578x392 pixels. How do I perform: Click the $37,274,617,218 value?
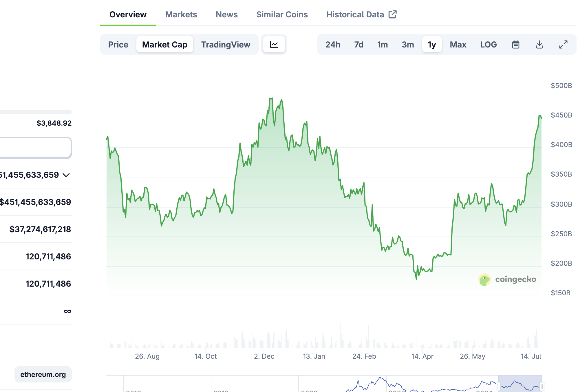tap(40, 229)
